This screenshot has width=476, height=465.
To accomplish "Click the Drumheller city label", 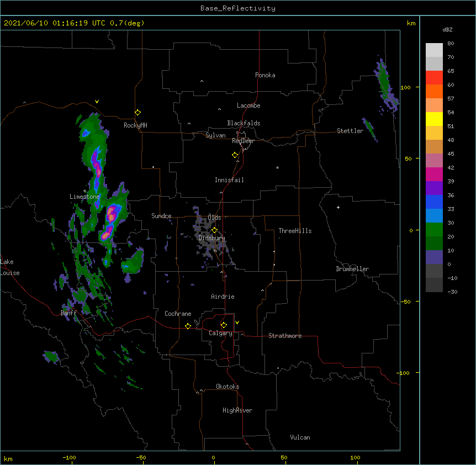I will pos(352,269).
